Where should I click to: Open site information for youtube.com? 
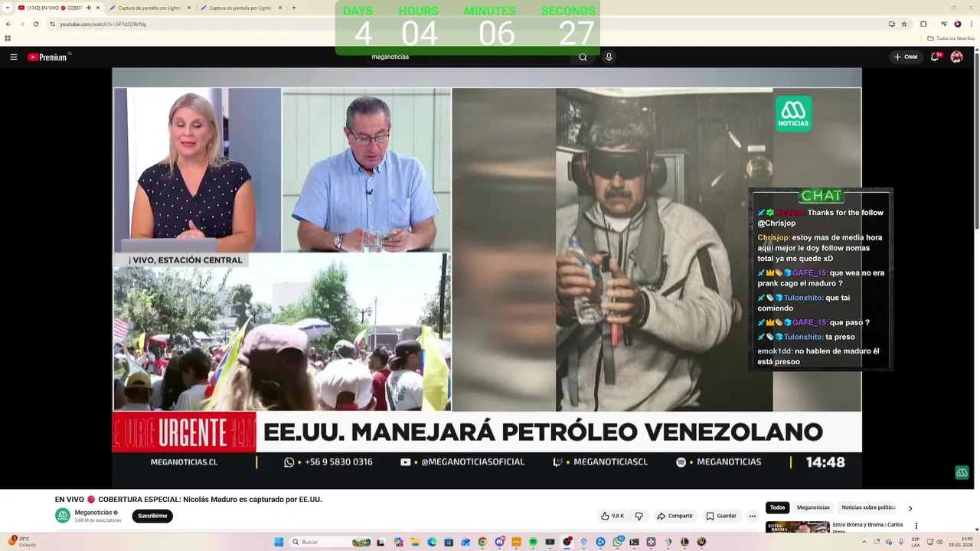[52, 24]
